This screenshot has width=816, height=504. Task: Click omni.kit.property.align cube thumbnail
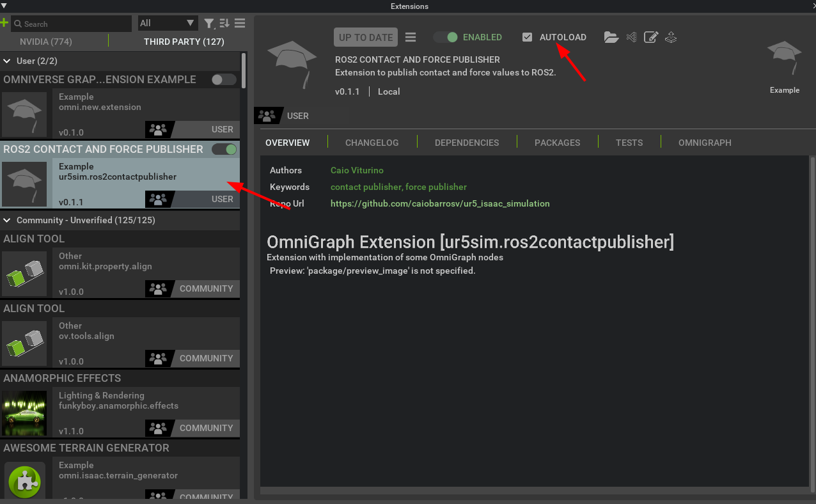pos(24,274)
